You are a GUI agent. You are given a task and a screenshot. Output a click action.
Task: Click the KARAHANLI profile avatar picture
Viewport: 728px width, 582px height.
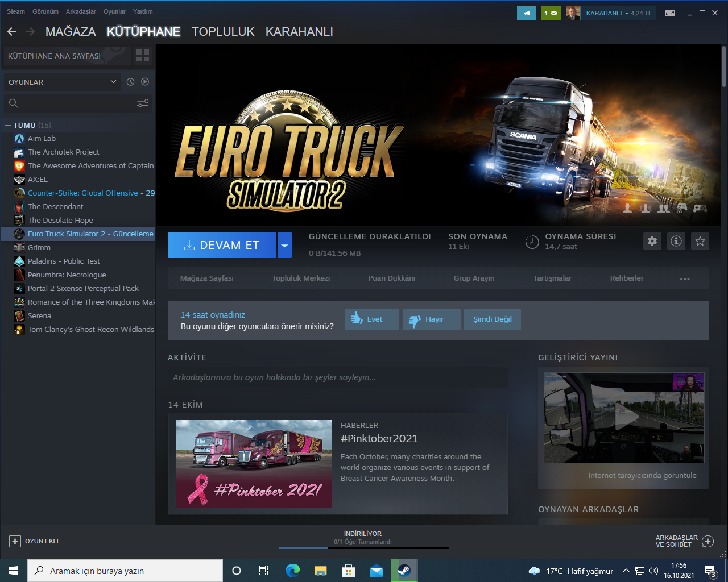573,13
